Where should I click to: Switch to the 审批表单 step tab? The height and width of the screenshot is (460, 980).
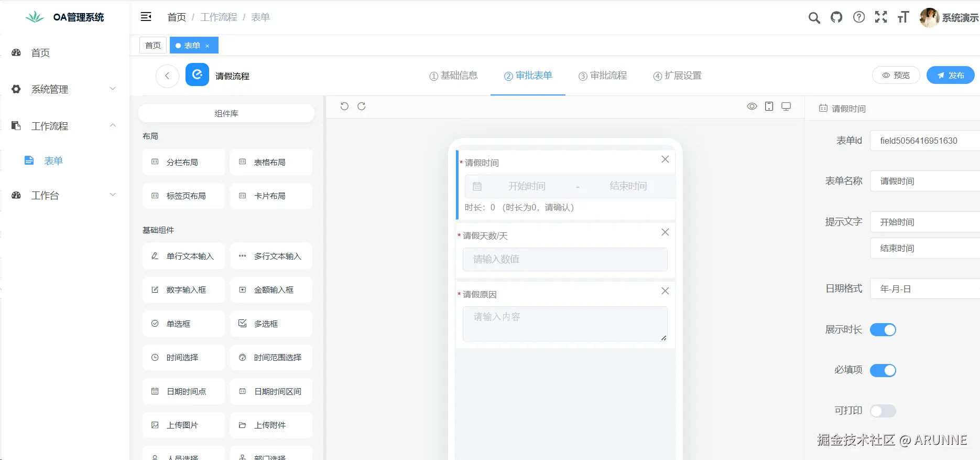528,76
